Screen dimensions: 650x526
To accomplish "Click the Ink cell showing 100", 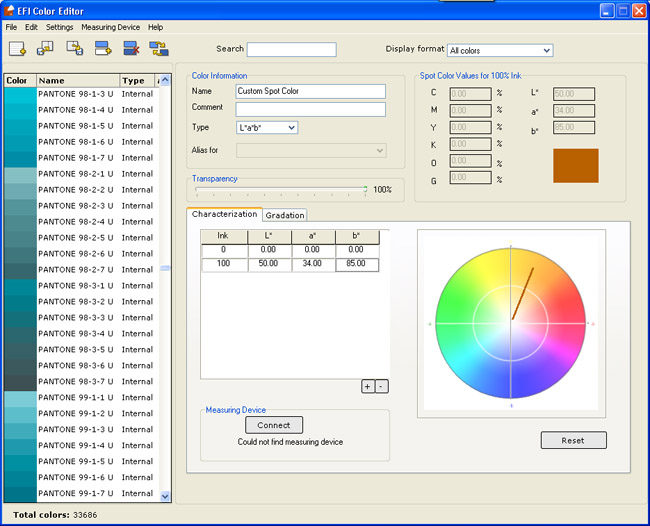I will [224, 264].
